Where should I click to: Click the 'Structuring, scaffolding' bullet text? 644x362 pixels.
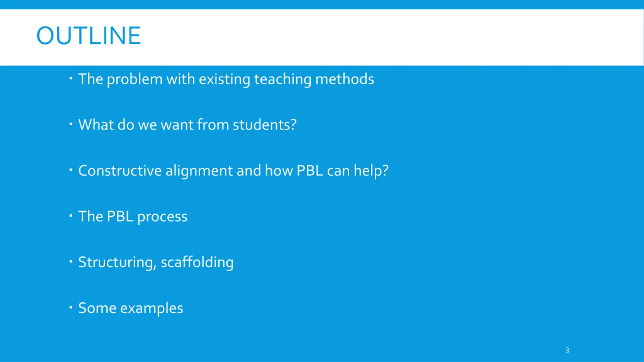point(156,262)
